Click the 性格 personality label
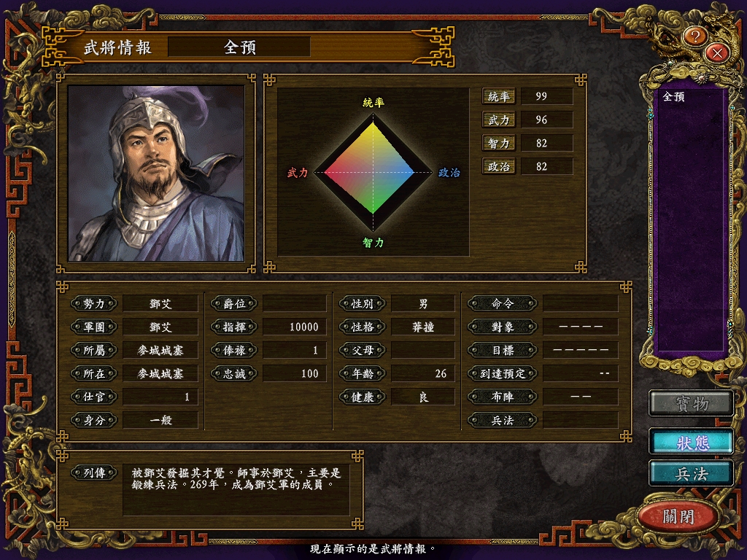This screenshot has height=560, width=747. pos(362,327)
